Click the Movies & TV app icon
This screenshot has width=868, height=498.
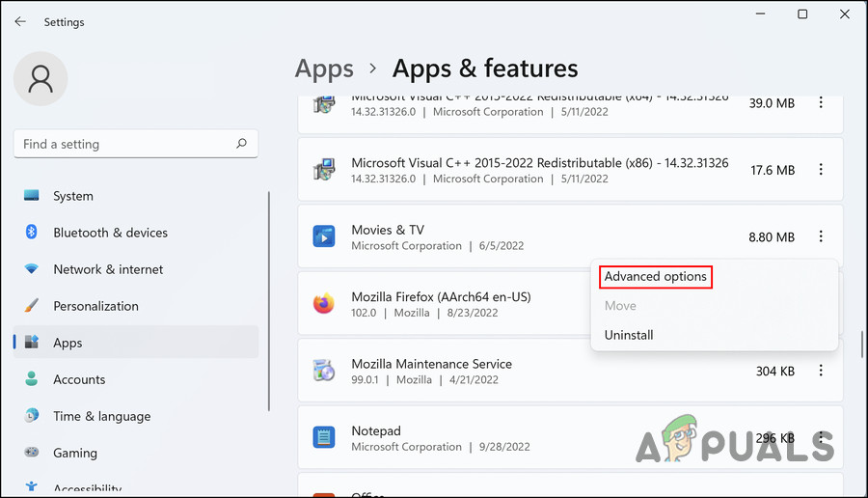[324, 236]
